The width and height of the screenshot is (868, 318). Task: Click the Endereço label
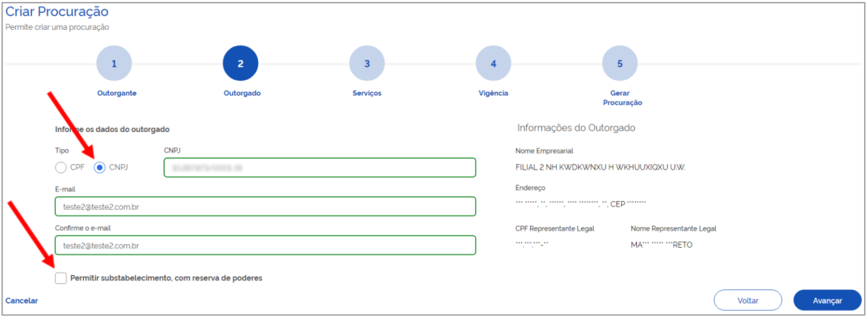530,188
